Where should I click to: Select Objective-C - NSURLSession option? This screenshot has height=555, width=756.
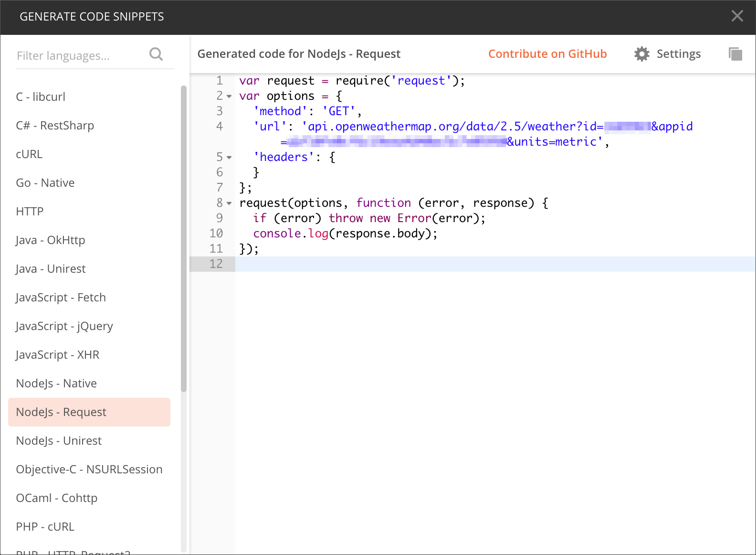89,470
